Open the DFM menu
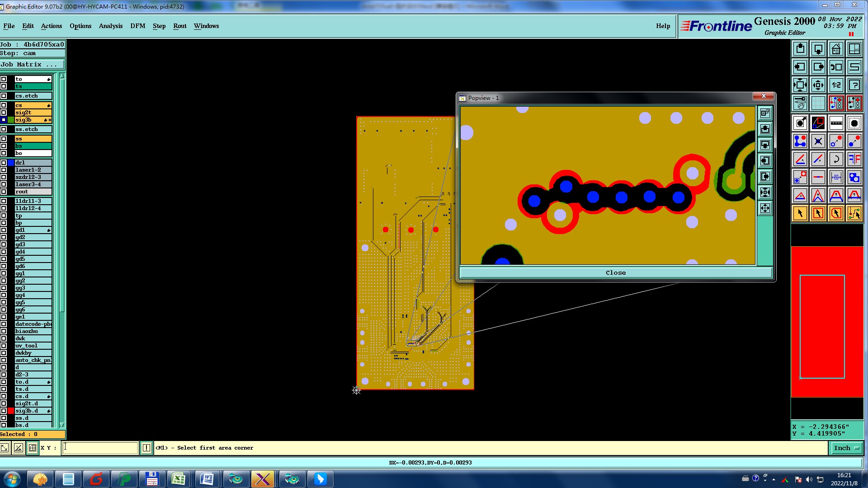 137,26
